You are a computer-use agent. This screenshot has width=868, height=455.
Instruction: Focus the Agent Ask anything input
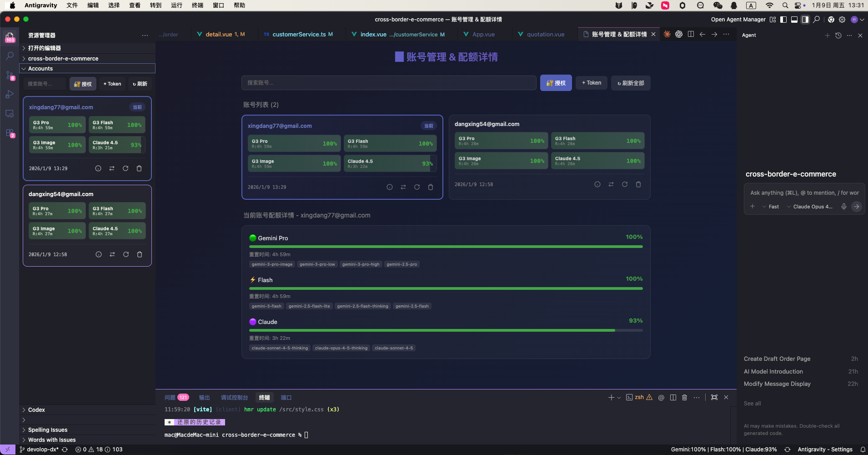pos(804,193)
